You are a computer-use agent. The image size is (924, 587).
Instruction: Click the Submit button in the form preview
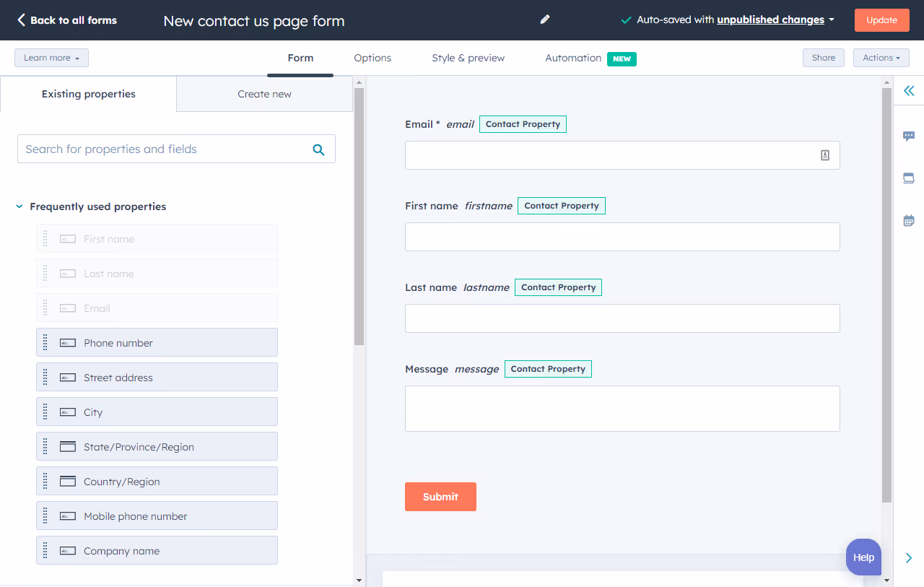tap(440, 497)
